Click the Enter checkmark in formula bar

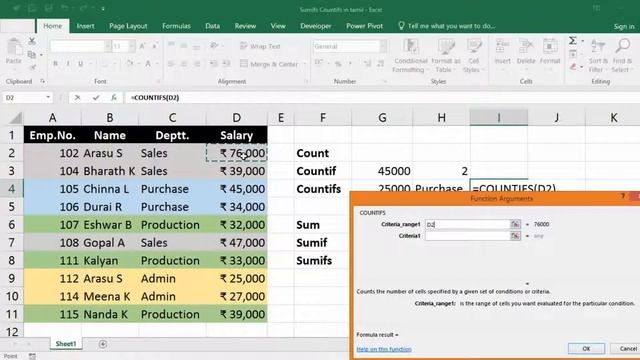click(96, 98)
